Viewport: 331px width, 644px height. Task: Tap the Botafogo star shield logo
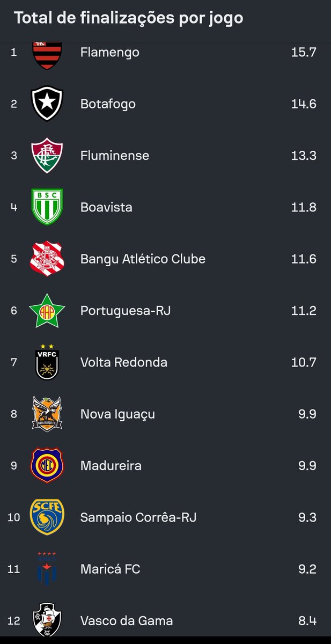[47, 104]
